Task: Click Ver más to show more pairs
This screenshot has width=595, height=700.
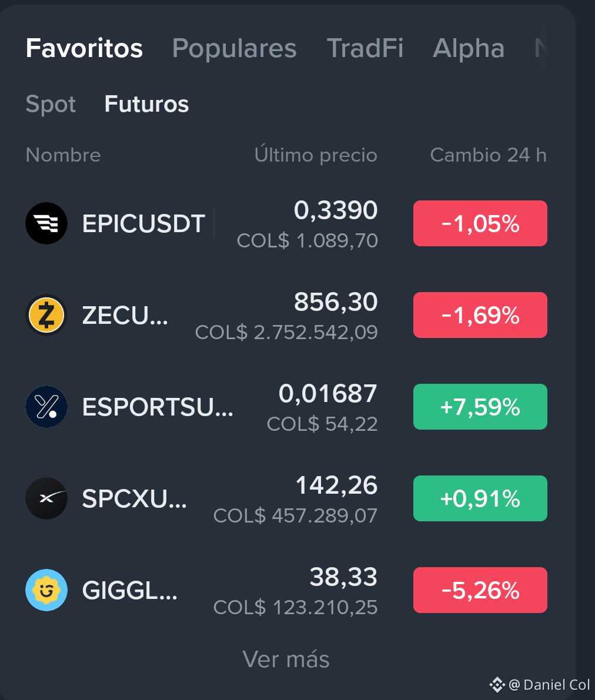Action: coord(286,659)
